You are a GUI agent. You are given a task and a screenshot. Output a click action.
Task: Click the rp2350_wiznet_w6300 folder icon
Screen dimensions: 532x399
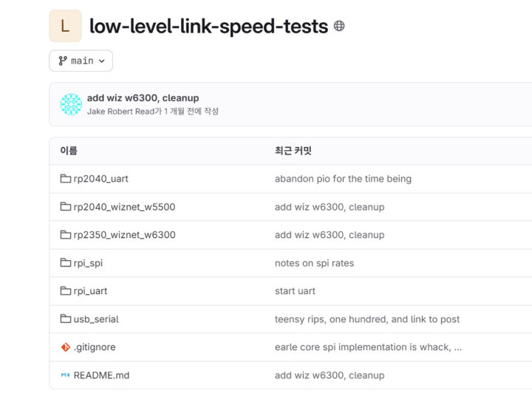[x=66, y=235]
